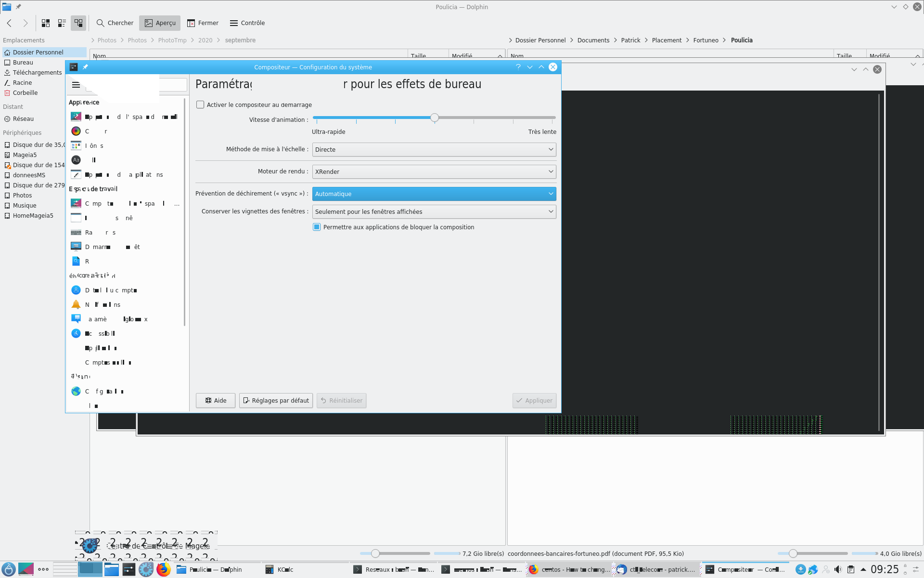The width and height of the screenshot is (924, 578).
Task: Go forward with Dolphin's forward arrow
Action: click(26, 23)
